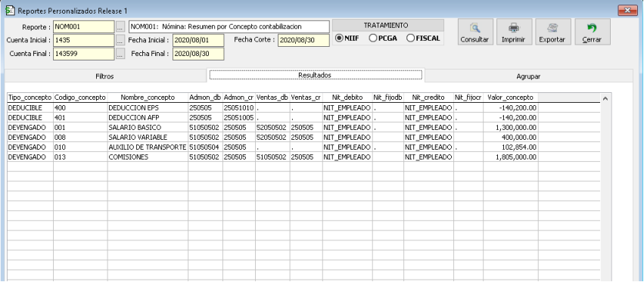Click the value 1,805,000.00 cell
Viewport: 644px width, 282px height.
[x=511, y=156]
